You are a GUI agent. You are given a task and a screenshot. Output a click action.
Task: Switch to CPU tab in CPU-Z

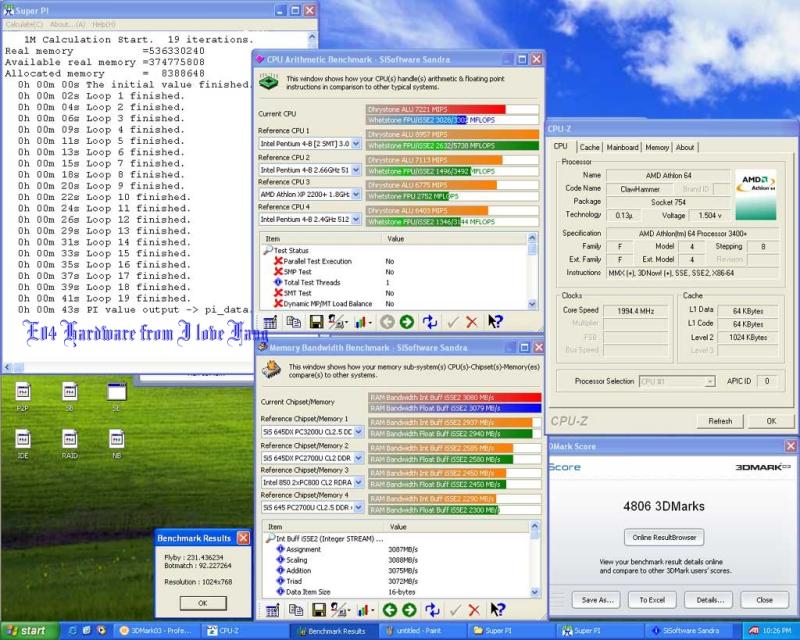coord(561,146)
